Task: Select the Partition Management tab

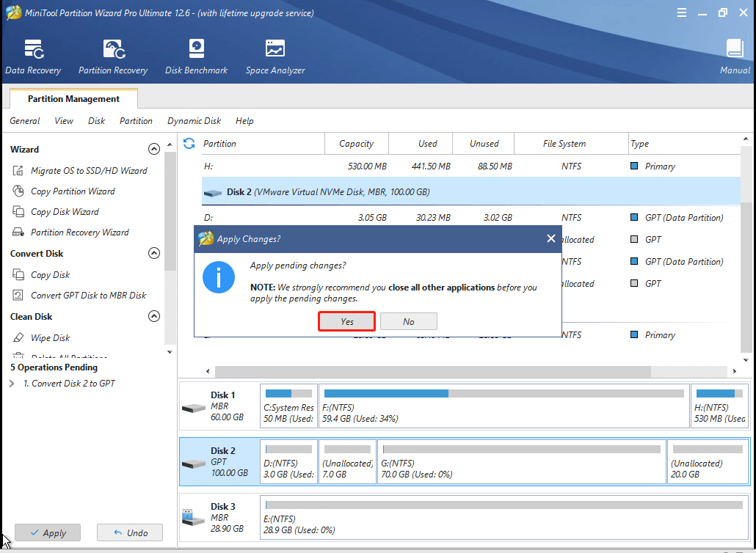Action: [74, 99]
